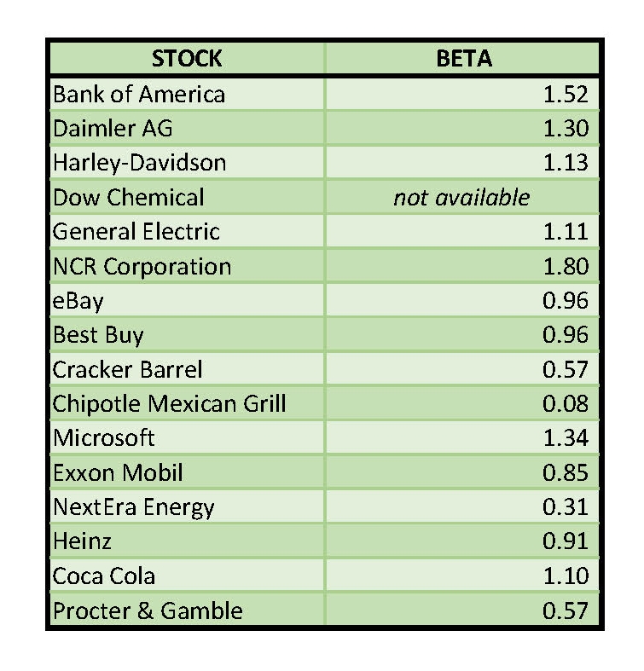Click the Chipotle Mexican Grill cell
Screen dimensions: 644x671
coord(169,403)
